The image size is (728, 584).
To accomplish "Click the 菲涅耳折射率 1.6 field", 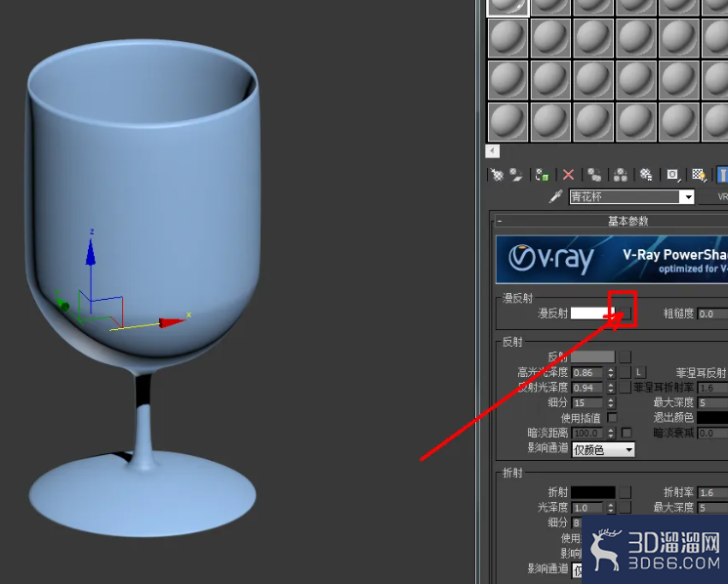I will [x=713, y=388].
